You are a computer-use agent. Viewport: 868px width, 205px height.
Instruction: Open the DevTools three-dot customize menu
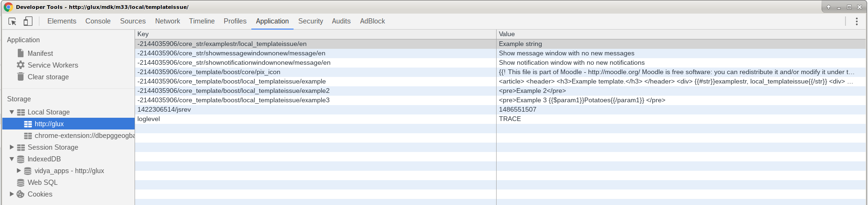tap(857, 21)
